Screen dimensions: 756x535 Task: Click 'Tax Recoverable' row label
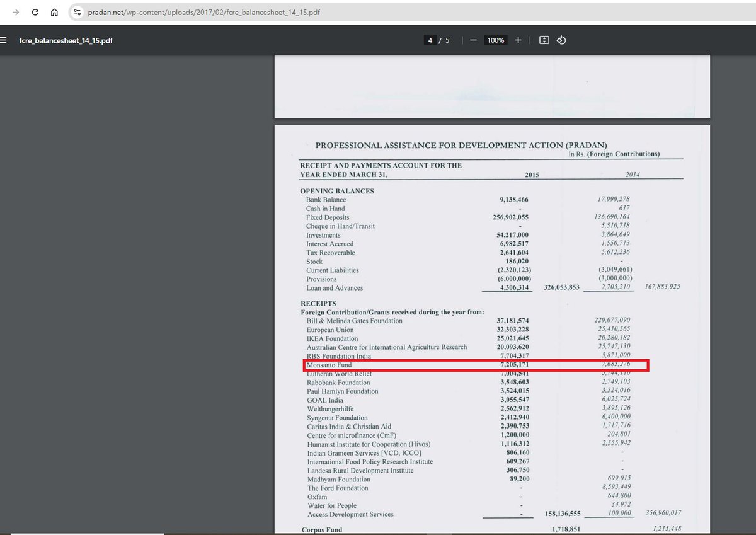pos(331,253)
